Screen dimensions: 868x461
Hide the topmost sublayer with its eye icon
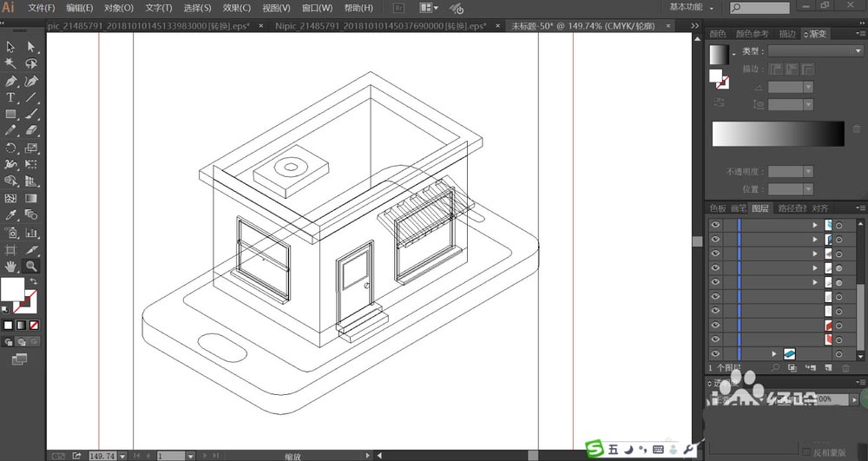[715, 225]
